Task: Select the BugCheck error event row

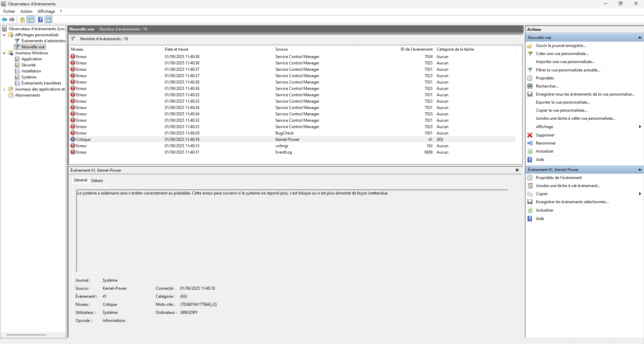Action: pyautogui.click(x=292, y=133)
